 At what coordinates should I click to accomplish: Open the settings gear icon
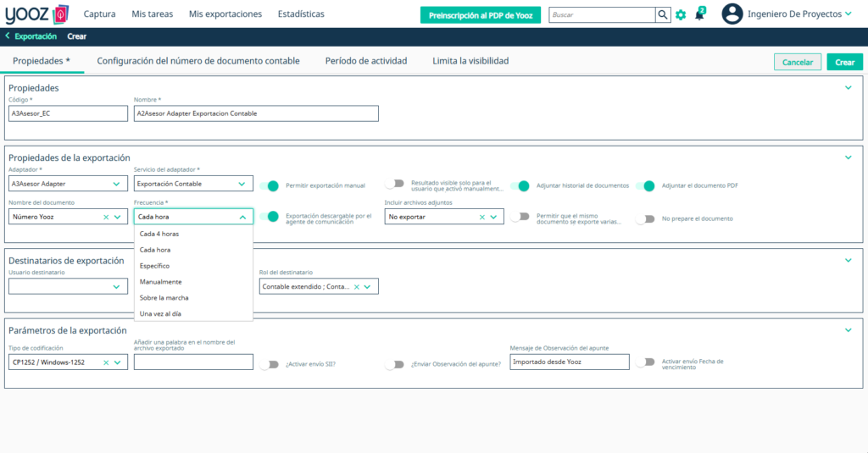681,15
